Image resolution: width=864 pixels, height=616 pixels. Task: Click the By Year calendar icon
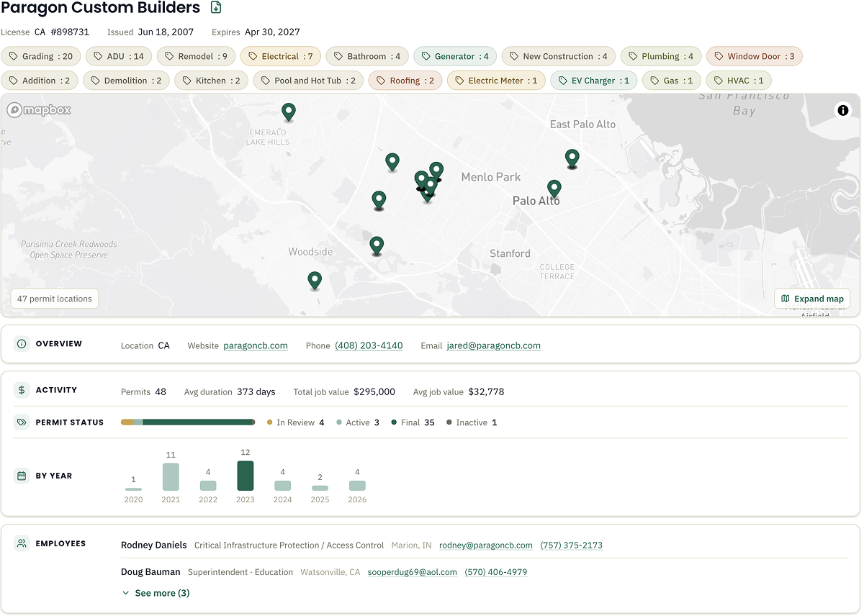coord(22,476)
